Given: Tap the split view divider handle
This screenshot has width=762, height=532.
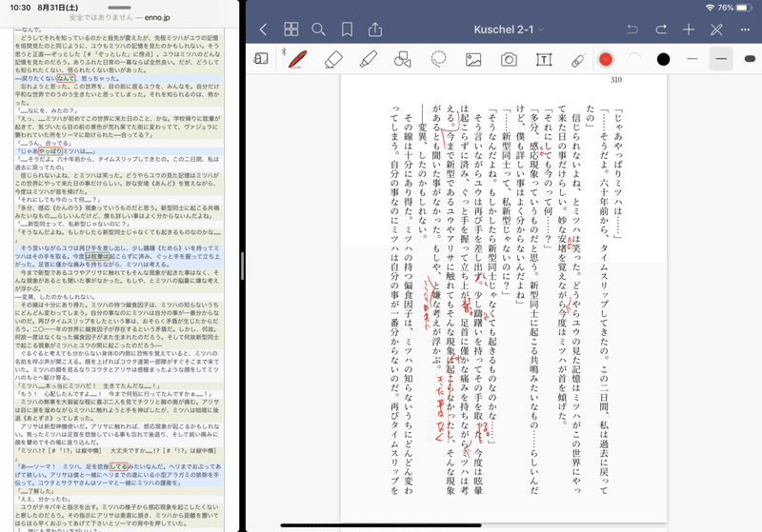Looking at the screenshot, I should click(x=242, y=266).
